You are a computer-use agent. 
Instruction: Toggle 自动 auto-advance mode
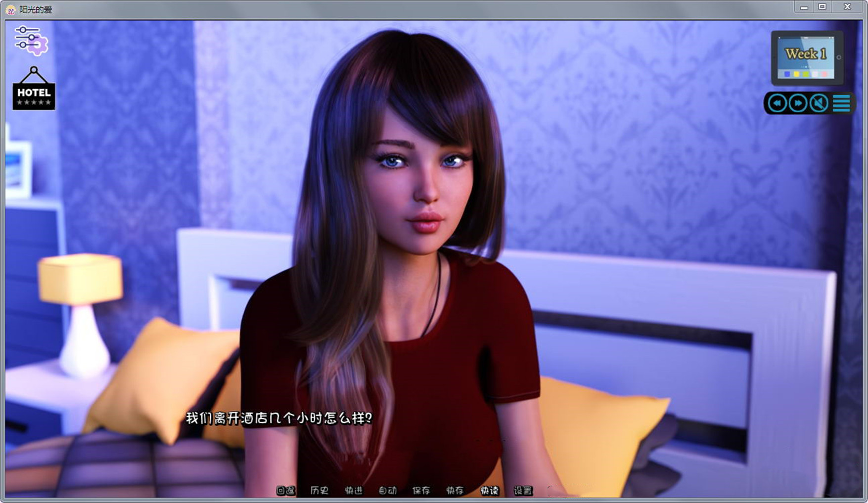tap(387, 490)
